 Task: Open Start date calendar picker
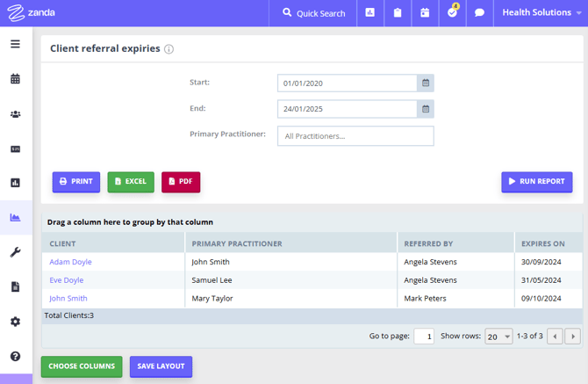[426, 83]
